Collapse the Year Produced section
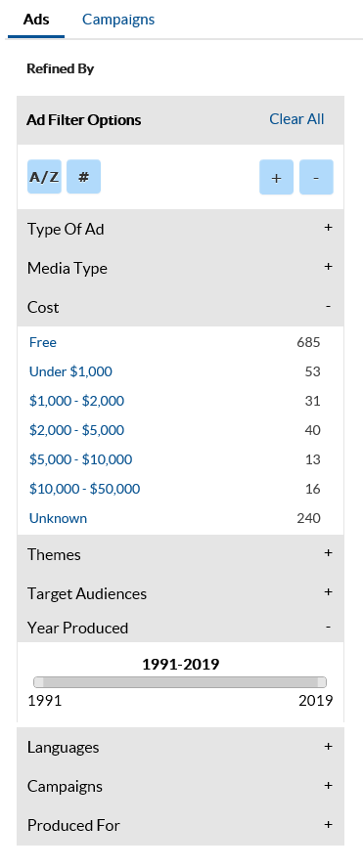This screenshot has width=363, height=868. [180, 628]
